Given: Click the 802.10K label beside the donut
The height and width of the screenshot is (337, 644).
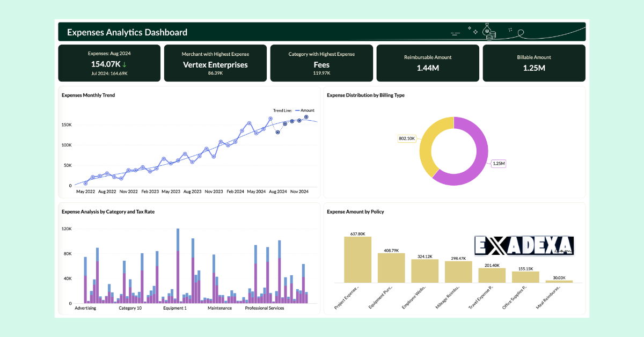Looking at the screenshot, I should pyautogui.click(x=407, y=138).
